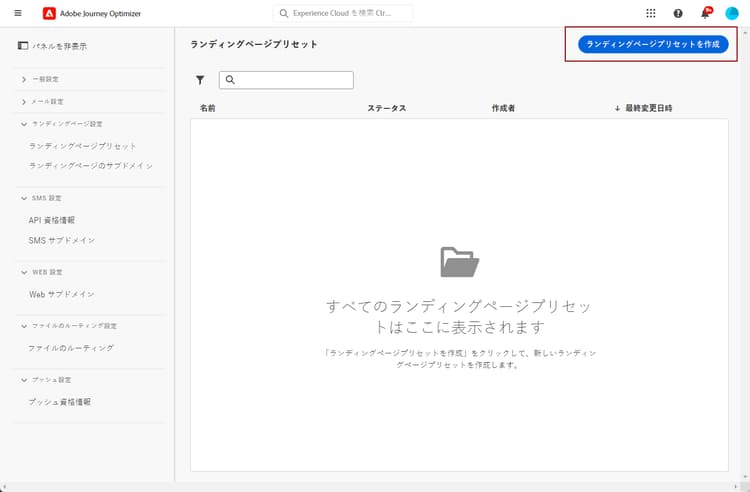Click the ランディングページプリセット page title
750x492 pixels.
[x=254, y=44]
